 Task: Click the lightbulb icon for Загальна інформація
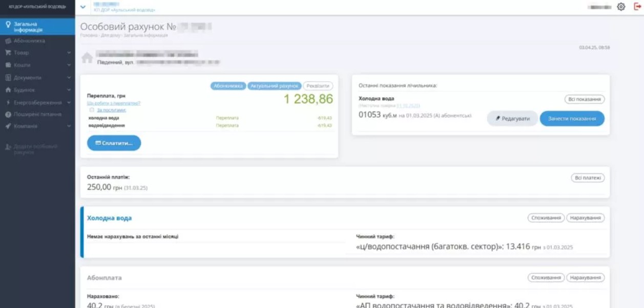tap(8, 24)
